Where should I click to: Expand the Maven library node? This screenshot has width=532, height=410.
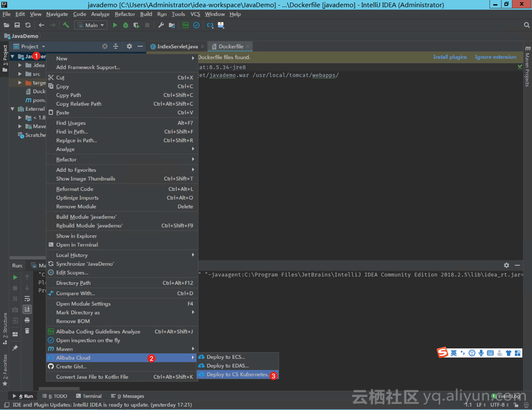tap(20, 126)
